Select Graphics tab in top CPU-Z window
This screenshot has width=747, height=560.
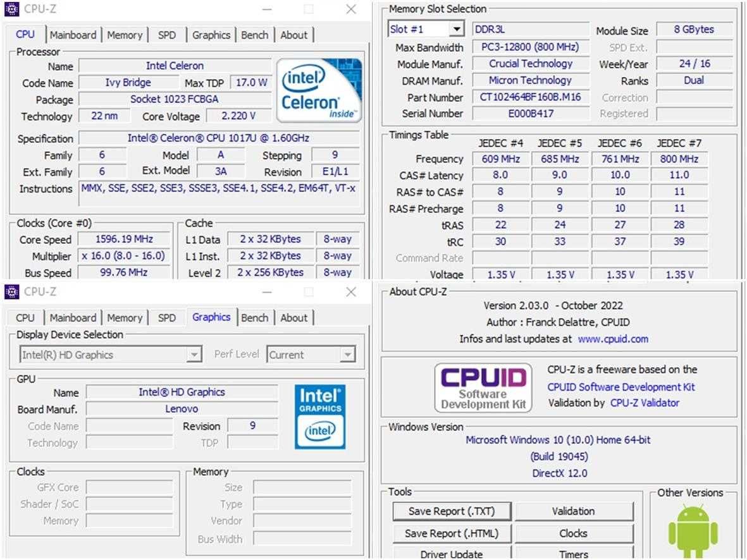pos(211,35)
